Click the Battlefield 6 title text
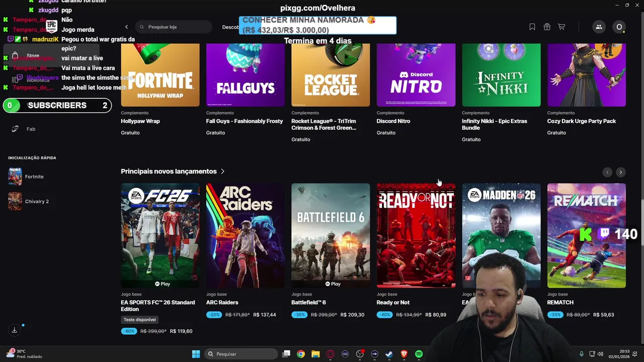This screenshot has width=644, height=362. click(x=308, y=303)
